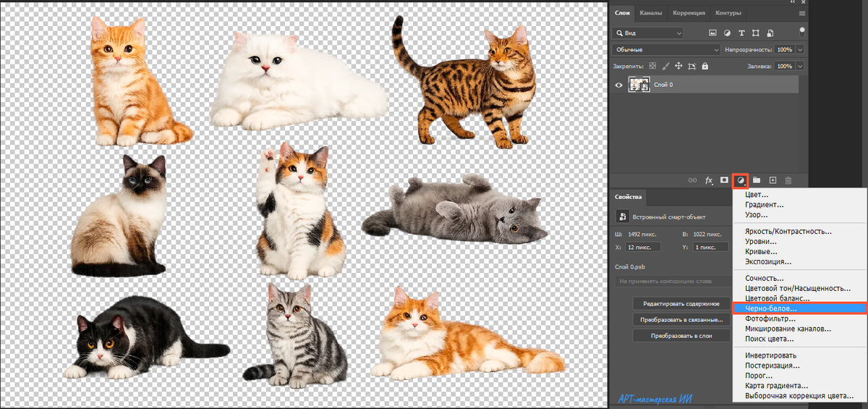Click the smart object filter icon
The image size is (868, 409).
click(770, 33)
